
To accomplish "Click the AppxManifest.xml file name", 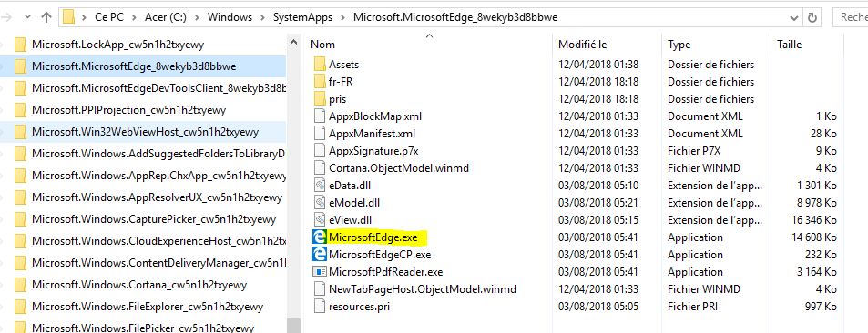I will pyautogui.click(x=372, y=134).
